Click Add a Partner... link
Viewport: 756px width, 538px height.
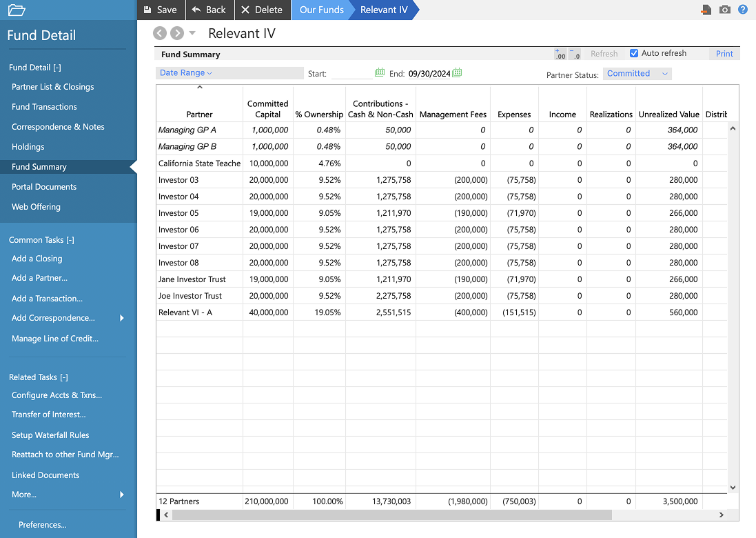(39, 278)
